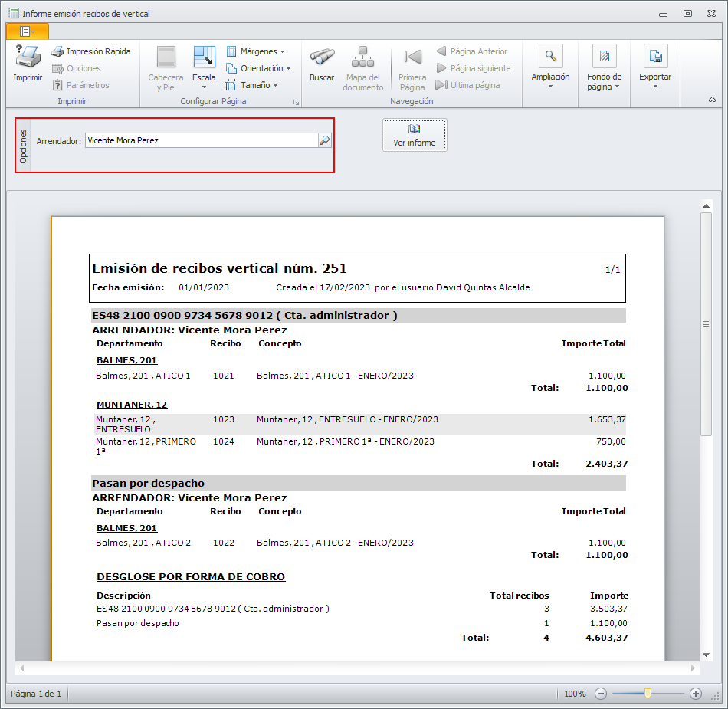728x709 pixels.
Task: Click Impresión Rápida quick print icon
Action: (x=57, y=51)
